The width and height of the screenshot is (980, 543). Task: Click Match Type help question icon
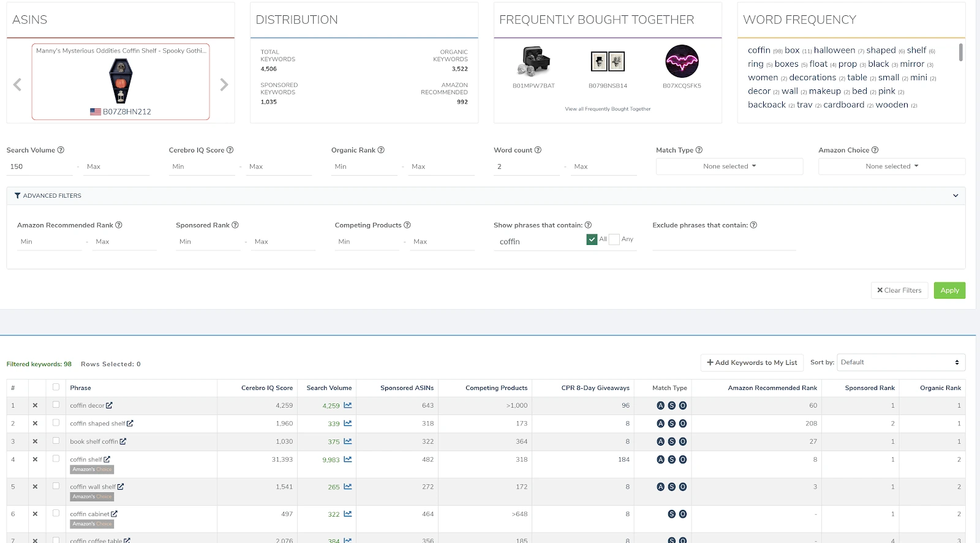click(699, 150)
